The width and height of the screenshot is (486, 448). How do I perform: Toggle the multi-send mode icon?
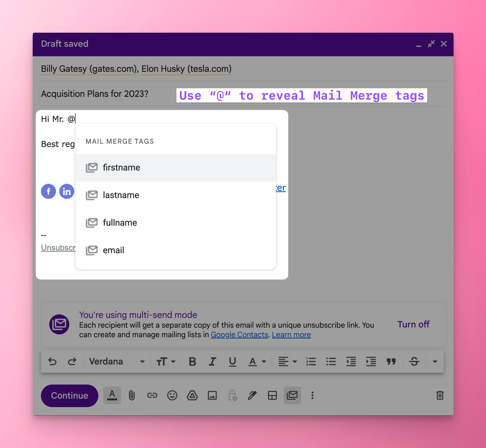tap(292, 395)
